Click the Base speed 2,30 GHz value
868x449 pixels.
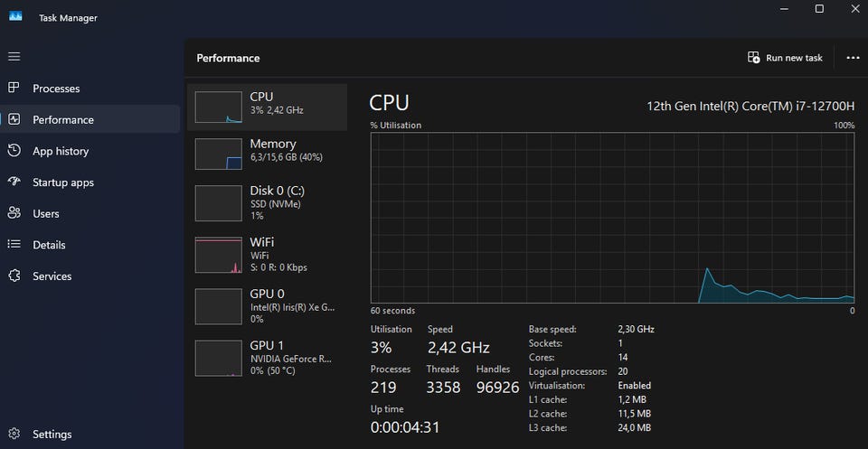[x=636, y=329]
